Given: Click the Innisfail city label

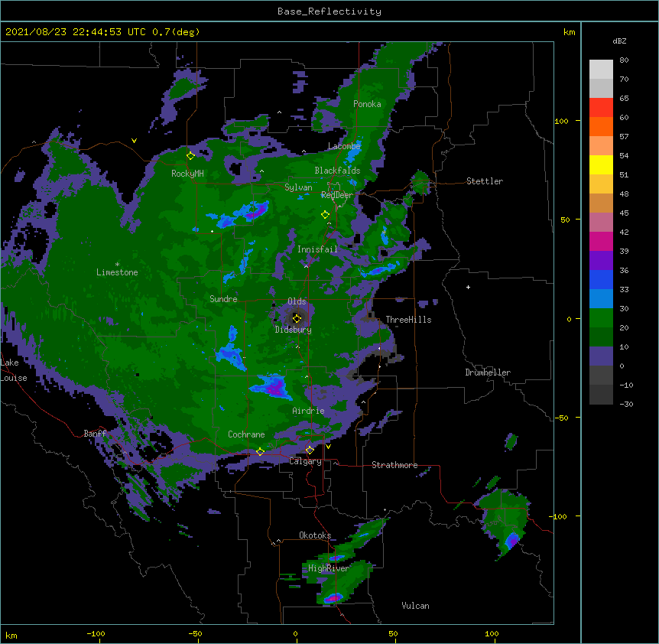Looking at the screenshot, I should [317, 249].
